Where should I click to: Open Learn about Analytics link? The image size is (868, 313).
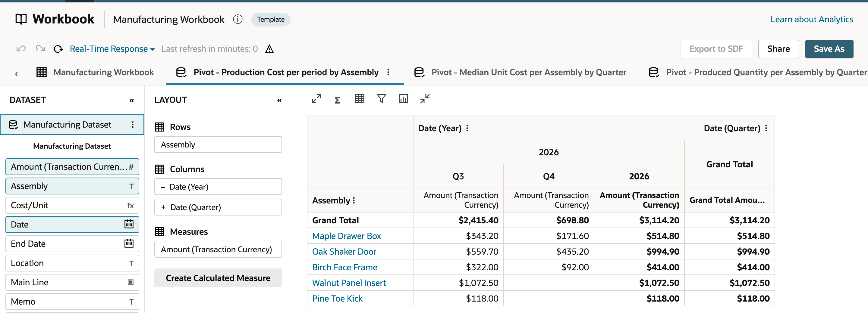pos(812,20)
